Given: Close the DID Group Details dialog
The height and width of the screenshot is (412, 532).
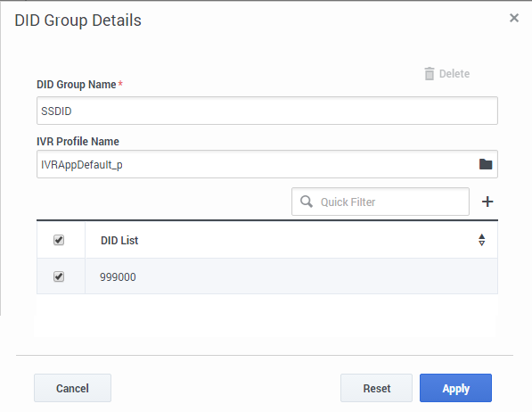Looking at the screenshot, I should 514,18.
